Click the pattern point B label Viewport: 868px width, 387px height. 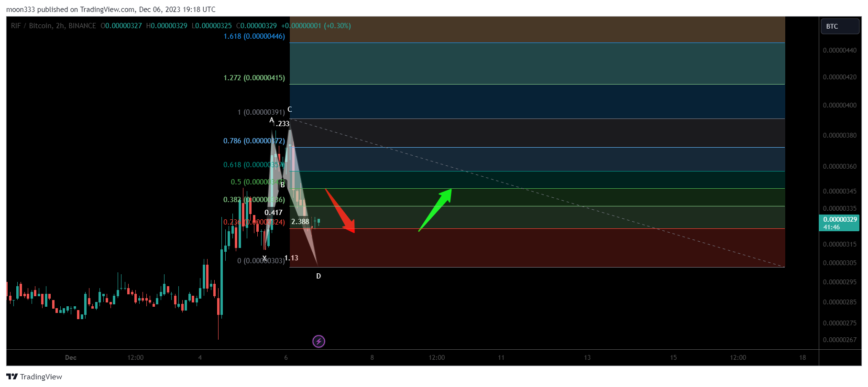pos(283,185)
